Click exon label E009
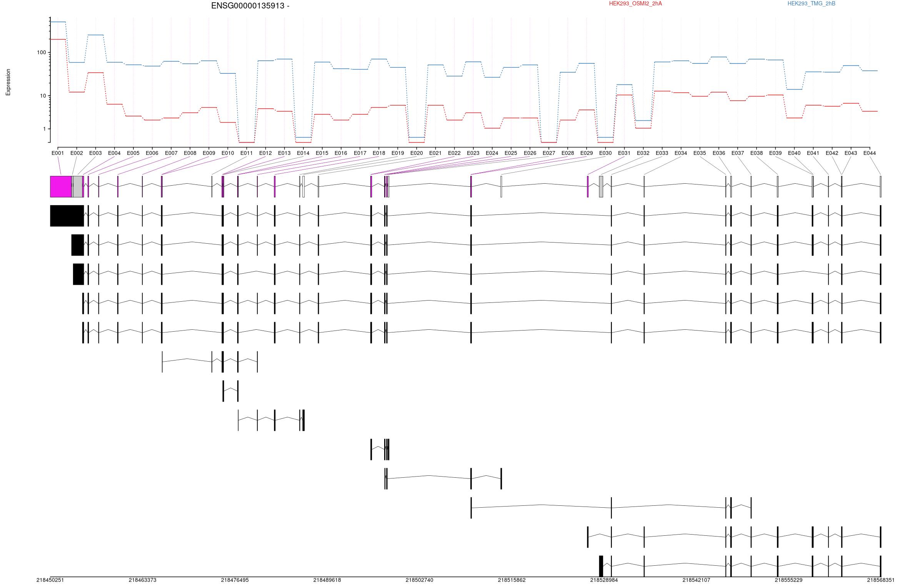 pos(209,153)
